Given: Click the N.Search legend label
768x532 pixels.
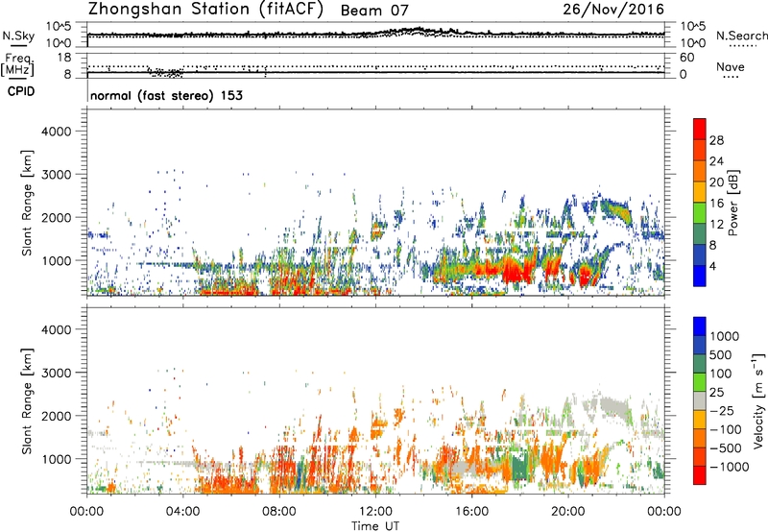Looking at the screenshot, I should (x=742, y=36).
